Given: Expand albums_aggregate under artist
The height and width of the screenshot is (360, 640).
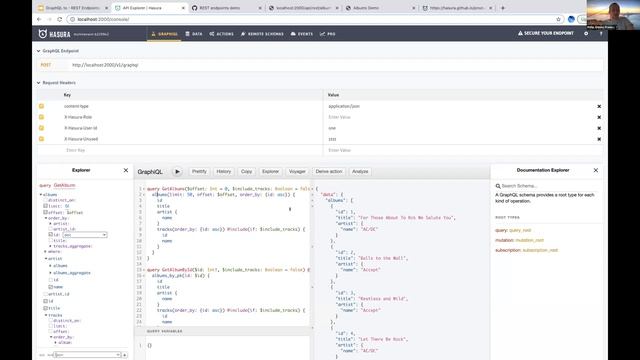Looking at the screenshot, I should (51, 273).
